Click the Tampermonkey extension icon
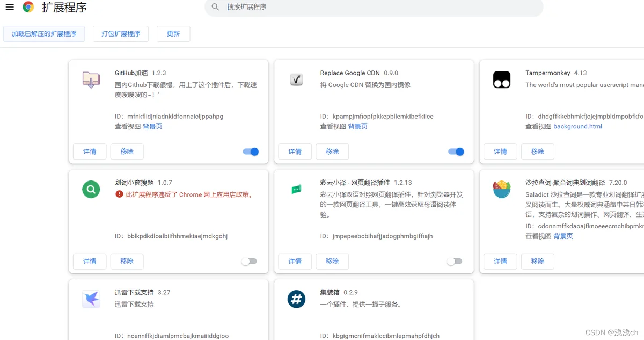Viewport: 644px width, 340px height. [502, 80]
